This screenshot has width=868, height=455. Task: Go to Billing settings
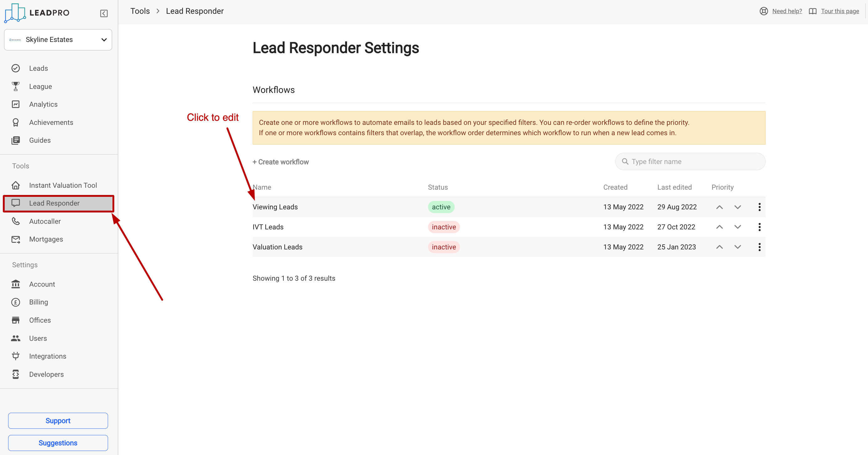tap(39, 302)
